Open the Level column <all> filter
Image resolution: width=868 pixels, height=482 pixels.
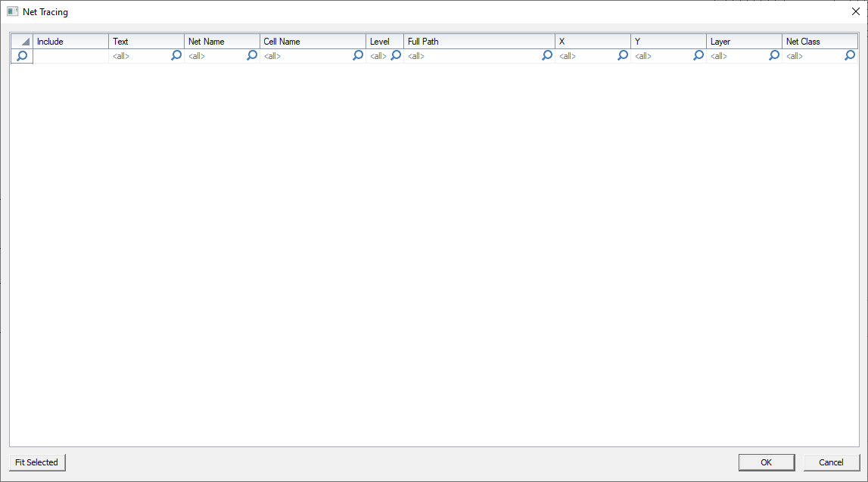377,55
